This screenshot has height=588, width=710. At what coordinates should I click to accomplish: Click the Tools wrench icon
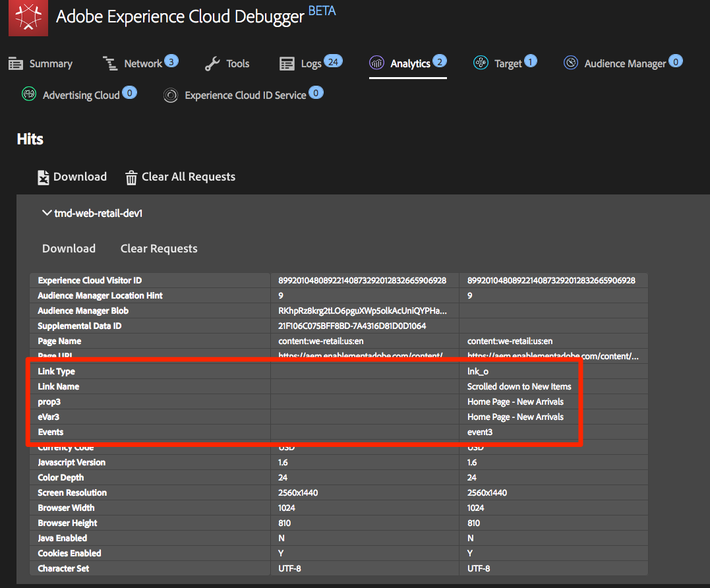(x=212, y=63)
